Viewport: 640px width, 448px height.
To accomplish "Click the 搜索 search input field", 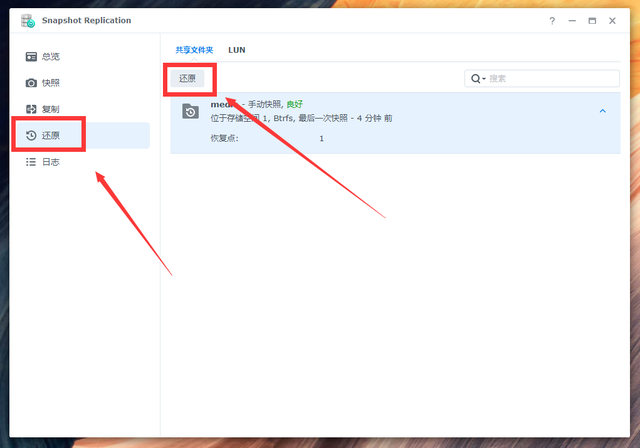I will pyautogui.click(x=542, y=78).
